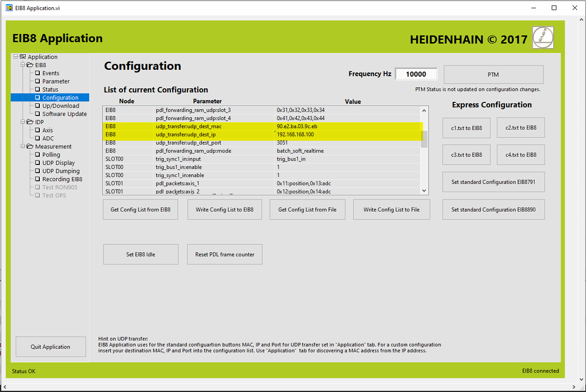
Task: Click the Quit Application button
Action: click(x=50, y=347)
